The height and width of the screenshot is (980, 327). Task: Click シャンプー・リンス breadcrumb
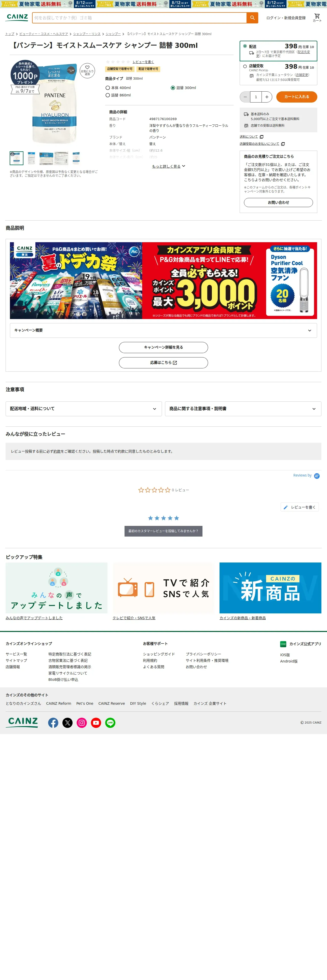pyautogui.click(x=87, y=34)
